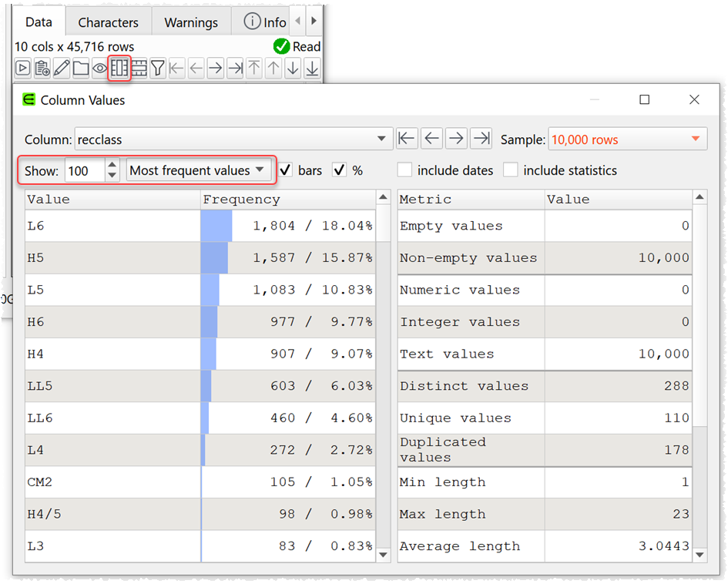Click the Frequency column header

coord(287,200)
